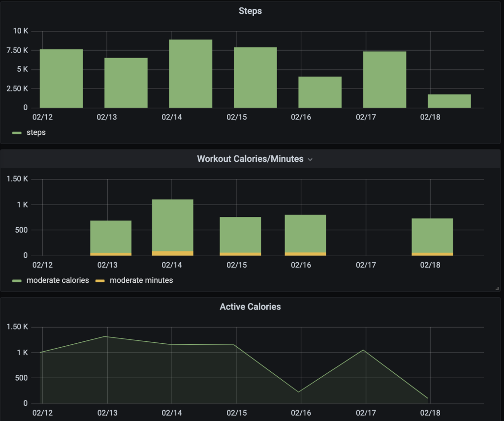Select the 02/18 workout calories bar
The image size is (504, 421).
click(432, 236)
